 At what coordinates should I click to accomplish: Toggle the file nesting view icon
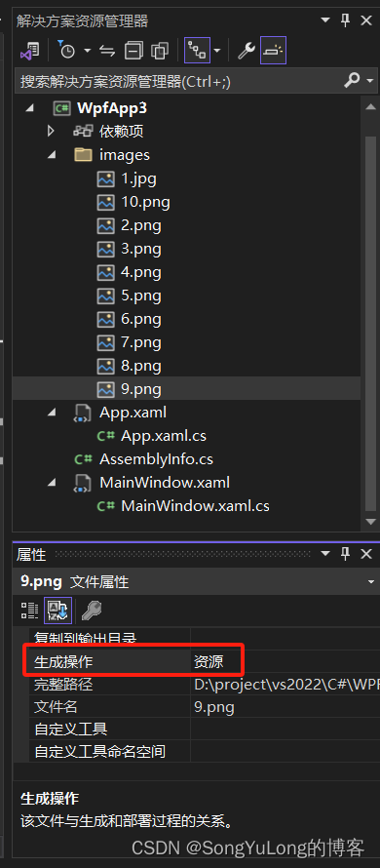tap(197, 51)
